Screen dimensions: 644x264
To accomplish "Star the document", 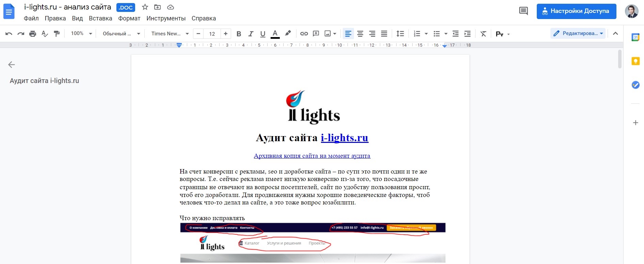I will tap(145, 7).
